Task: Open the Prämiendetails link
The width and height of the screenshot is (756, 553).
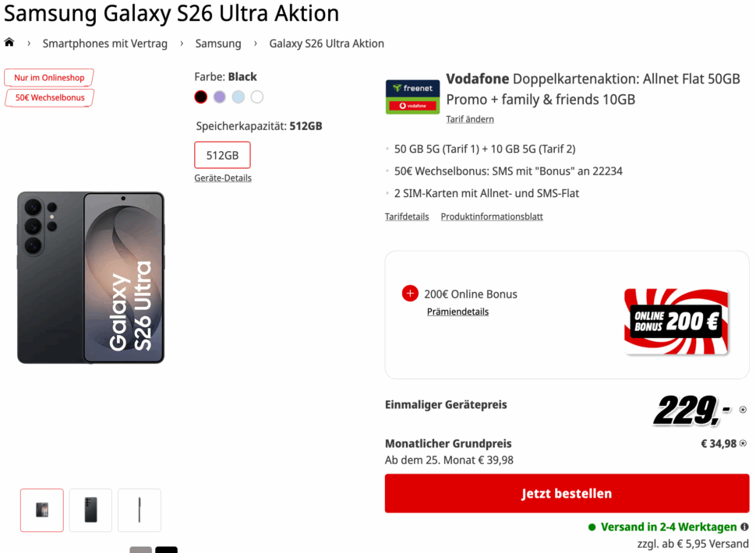Action: click(x=457, y=312)
